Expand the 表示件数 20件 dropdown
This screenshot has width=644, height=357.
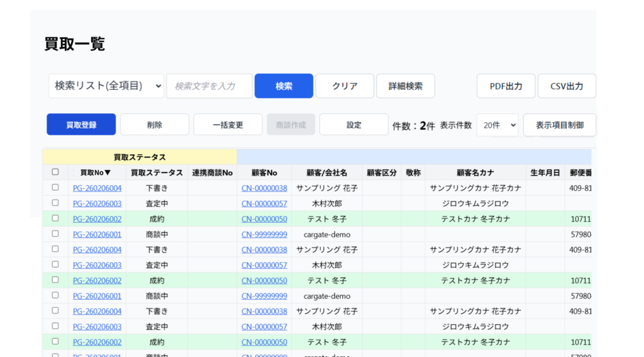[497, 125]
